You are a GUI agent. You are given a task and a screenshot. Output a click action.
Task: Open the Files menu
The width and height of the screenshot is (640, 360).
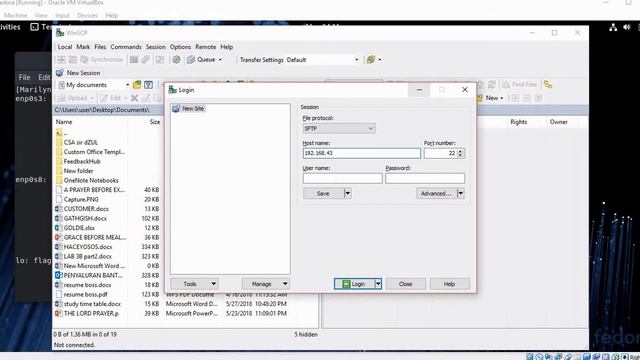click(100, 47)
